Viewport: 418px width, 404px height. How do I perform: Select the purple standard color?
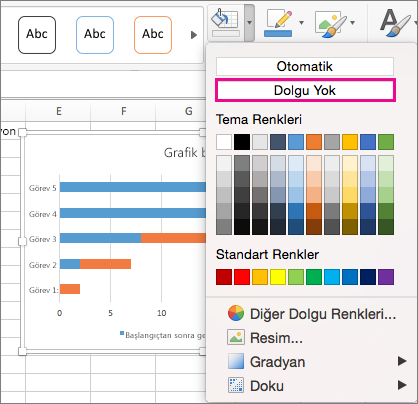pos(386,277)
